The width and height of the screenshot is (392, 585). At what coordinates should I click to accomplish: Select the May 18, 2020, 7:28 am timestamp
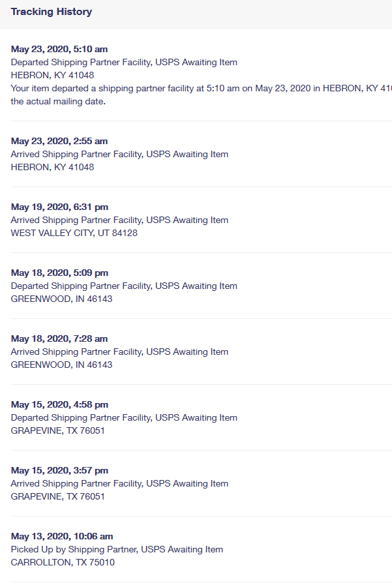(59, 338)
